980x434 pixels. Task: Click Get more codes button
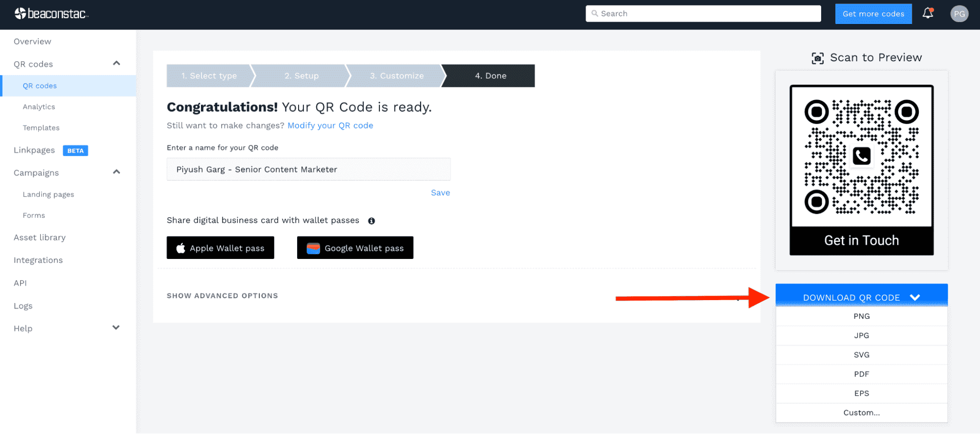pyautogui.click(x=873, y=14)
